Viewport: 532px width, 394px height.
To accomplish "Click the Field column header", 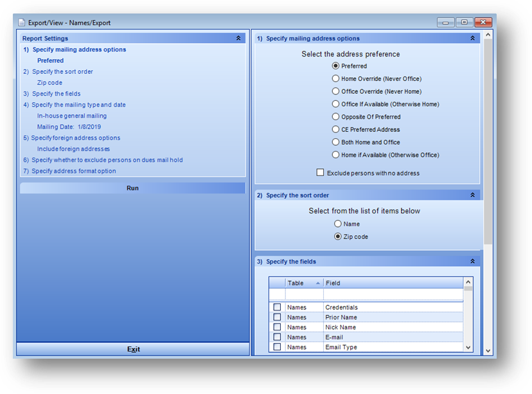I will pyautogui.click(x=393, y=283).
